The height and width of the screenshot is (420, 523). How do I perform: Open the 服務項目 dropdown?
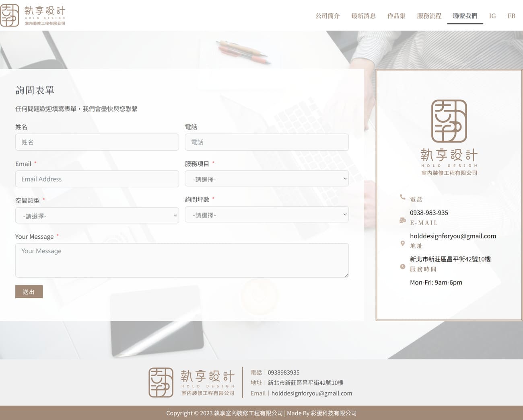(266, 179)
